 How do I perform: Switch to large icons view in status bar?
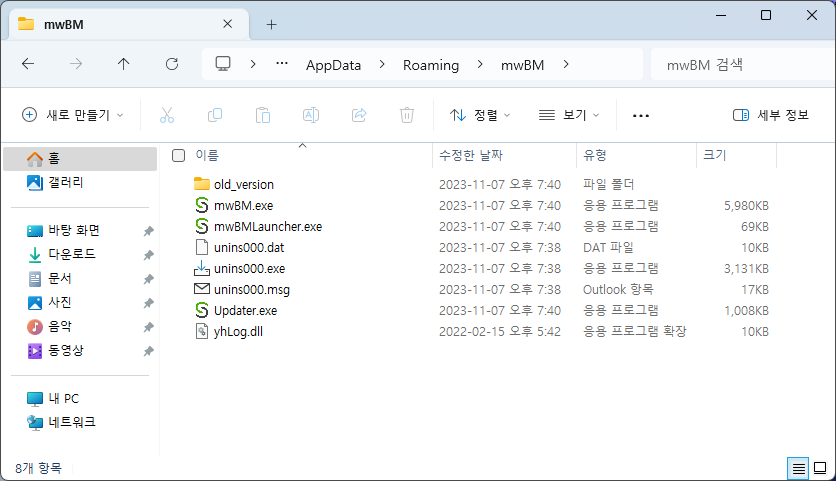pos(820,469)
